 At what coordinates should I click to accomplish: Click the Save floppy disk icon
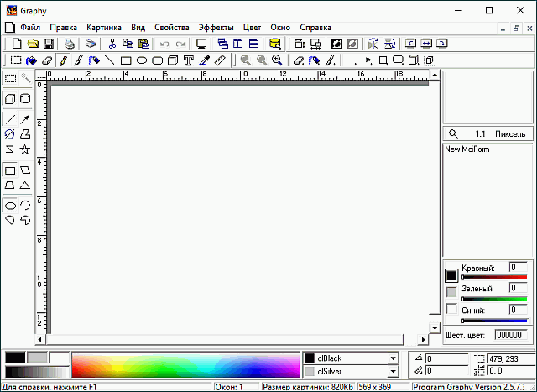49,44
